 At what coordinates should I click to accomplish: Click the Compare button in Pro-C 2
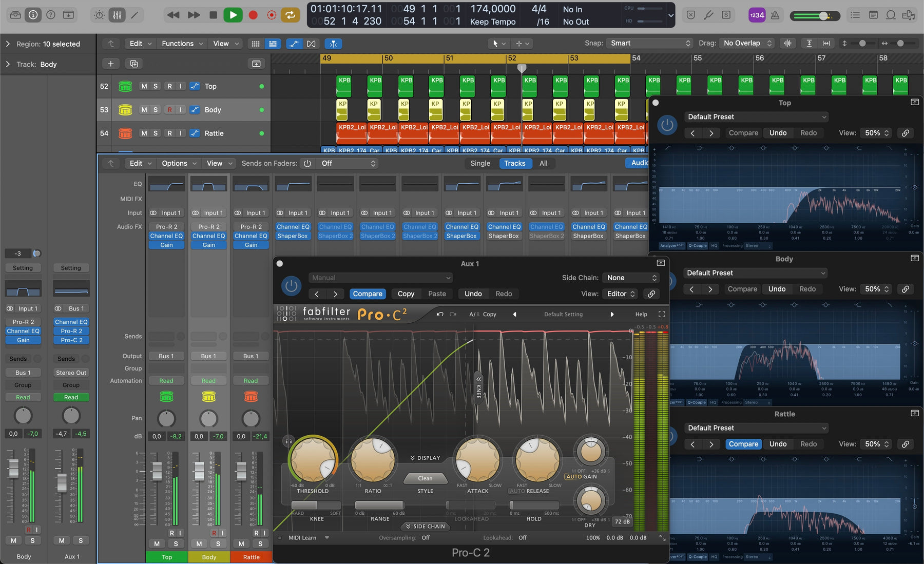368,294
